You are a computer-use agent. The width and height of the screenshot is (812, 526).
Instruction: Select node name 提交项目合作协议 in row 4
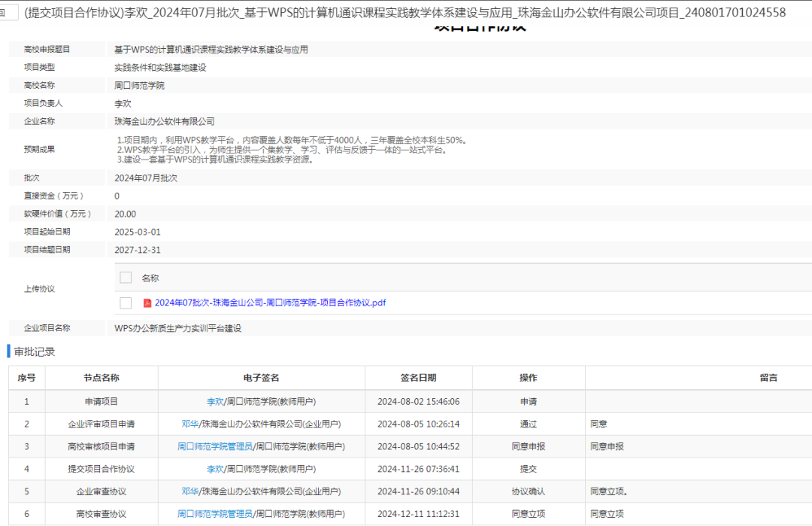coord(101,469)
